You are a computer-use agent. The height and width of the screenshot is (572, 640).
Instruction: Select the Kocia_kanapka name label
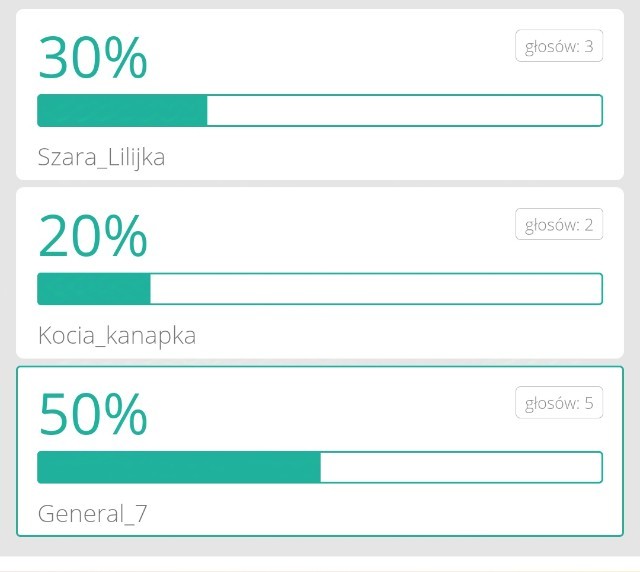point(116,336)
